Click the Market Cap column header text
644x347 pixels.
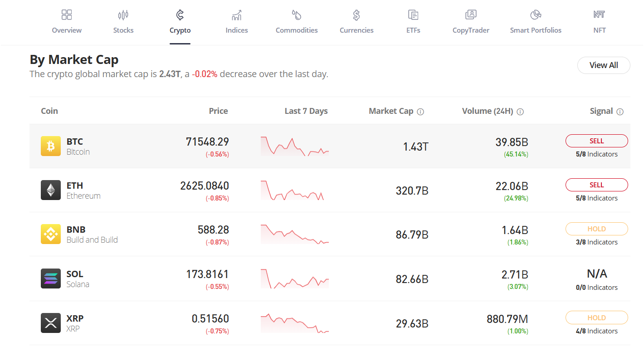(391, 111)
